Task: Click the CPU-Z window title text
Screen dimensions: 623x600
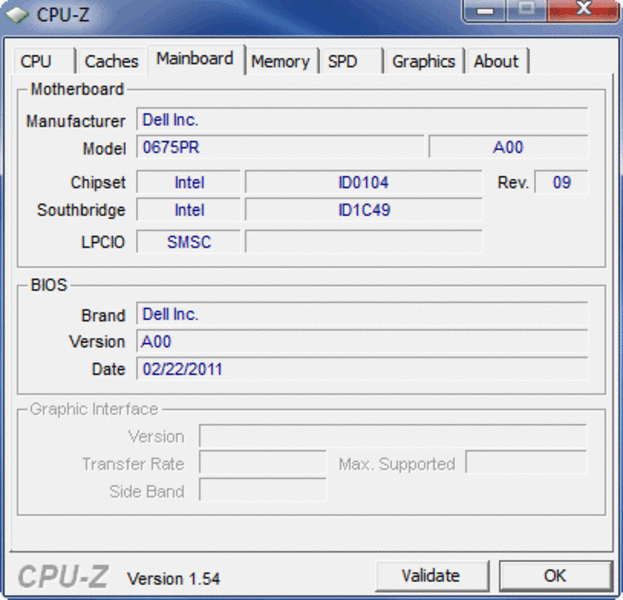Action: pyautogui.click(x=63, y=15)
